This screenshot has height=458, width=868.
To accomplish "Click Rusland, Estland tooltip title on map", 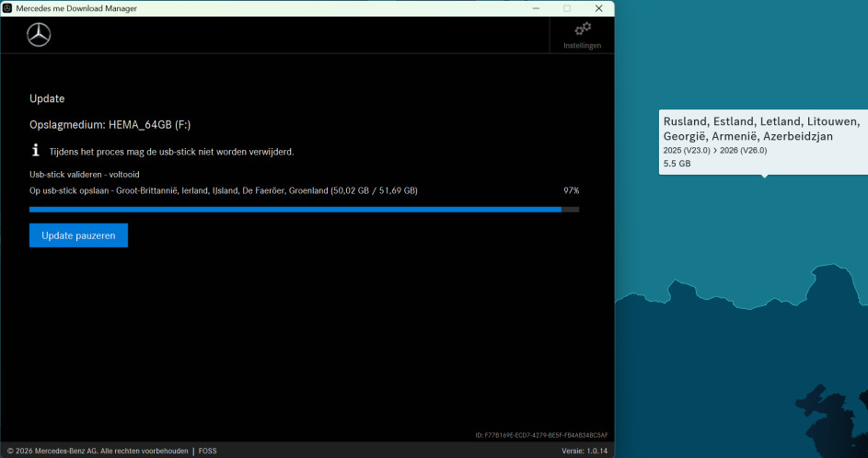I will 761,129.
